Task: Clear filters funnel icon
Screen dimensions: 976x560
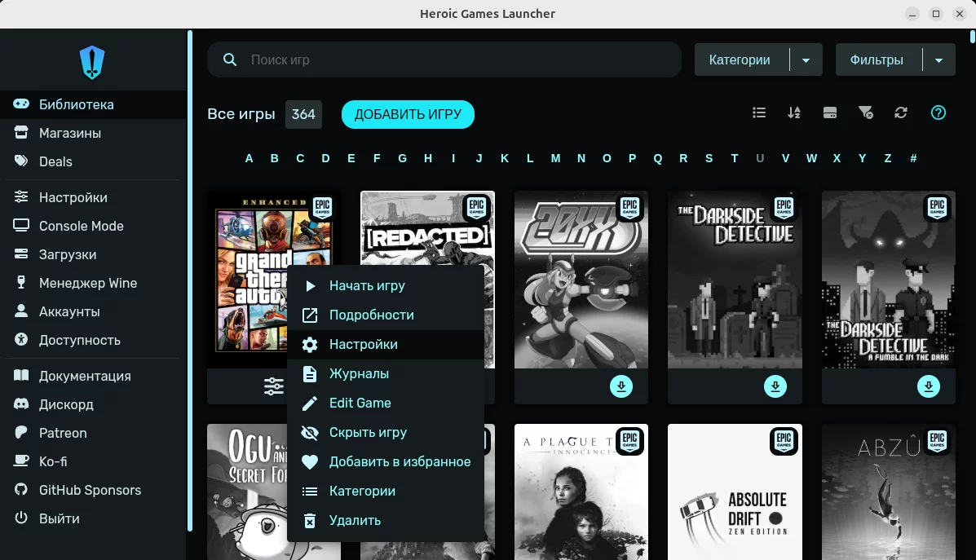Action: coord(866,112)
